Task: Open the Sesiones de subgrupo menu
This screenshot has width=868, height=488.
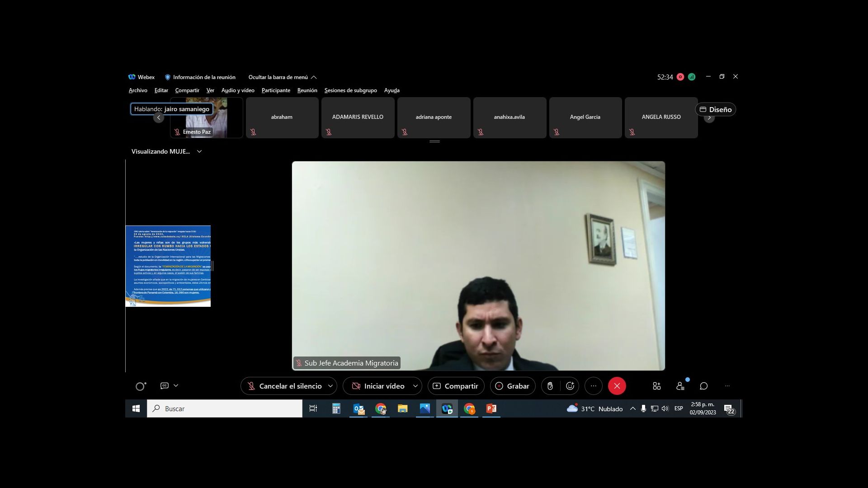Action: pos(350,90)
